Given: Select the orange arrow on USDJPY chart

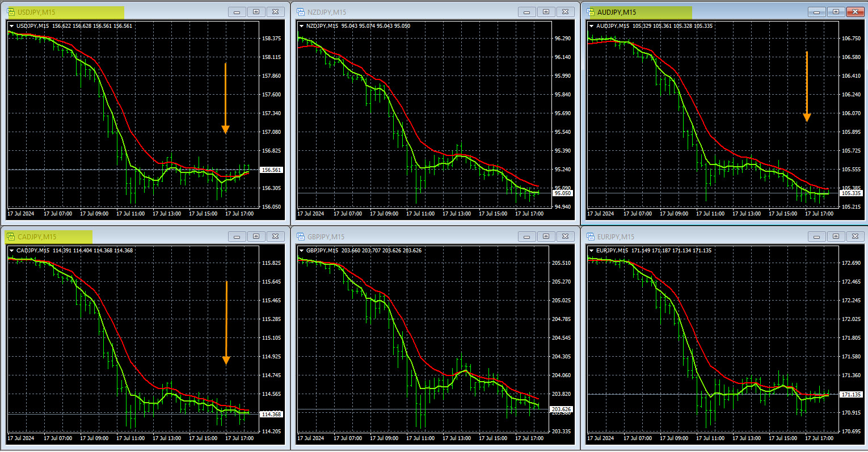Looking at the screenshot, I should (x=225, y=98).
